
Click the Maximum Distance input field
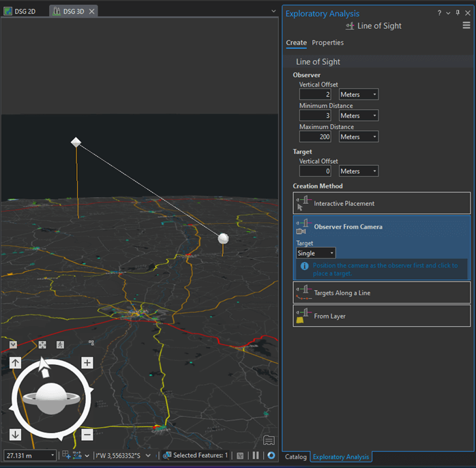(315, 137)
